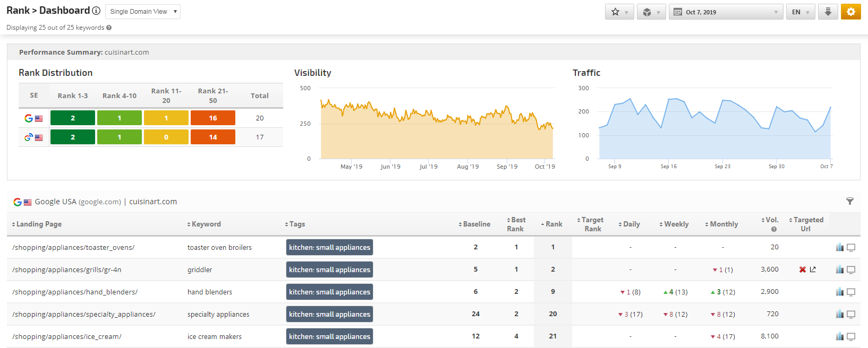Open the orange settings gear button
Screen dimensions: 868x348
click(850, 12)
